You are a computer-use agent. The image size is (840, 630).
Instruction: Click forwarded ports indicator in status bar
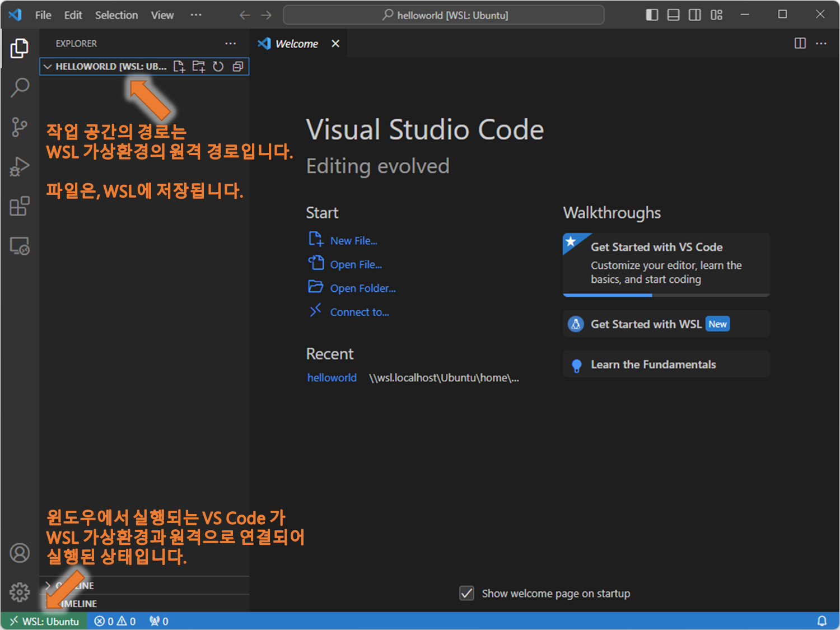158,621
